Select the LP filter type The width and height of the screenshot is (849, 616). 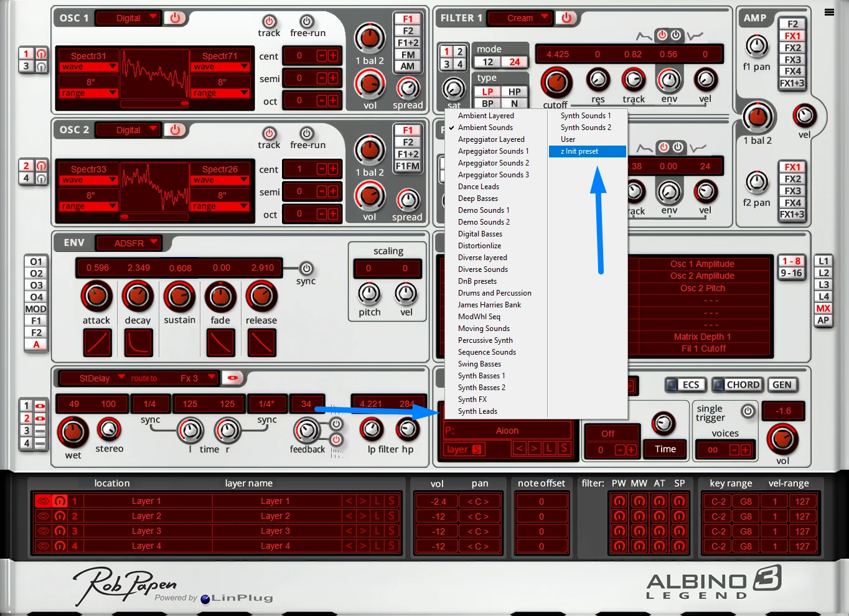point(487,91)
